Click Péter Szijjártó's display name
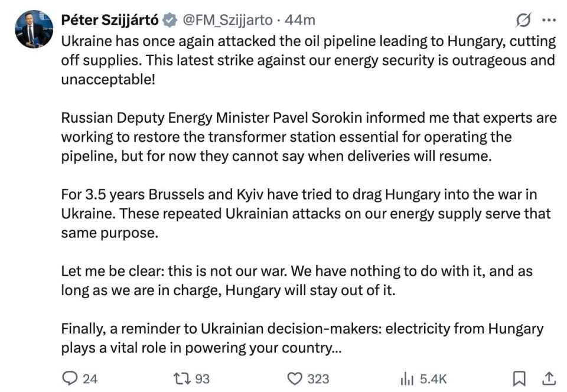 tap(110, 18)
